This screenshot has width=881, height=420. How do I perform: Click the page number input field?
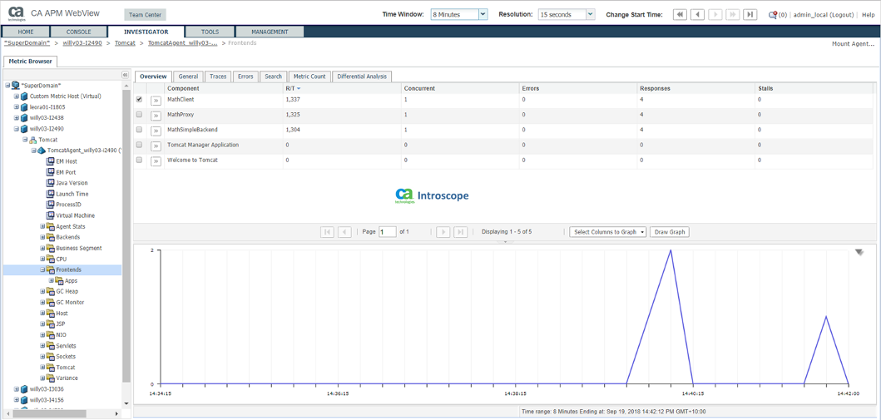pos(387,232)
